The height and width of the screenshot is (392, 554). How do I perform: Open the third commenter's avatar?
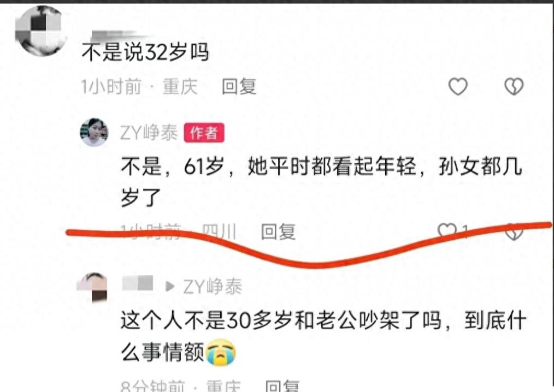[x=93, y=288]
